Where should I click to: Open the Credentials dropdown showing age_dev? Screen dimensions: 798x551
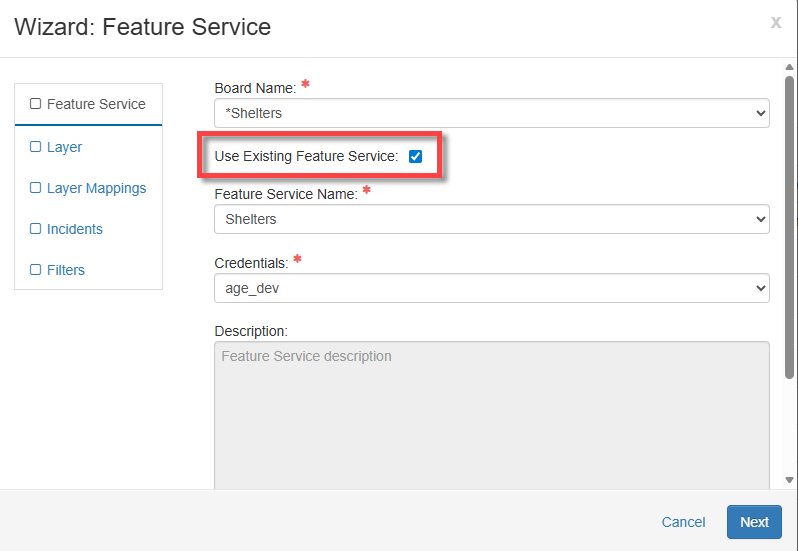(x=491, y=288)
